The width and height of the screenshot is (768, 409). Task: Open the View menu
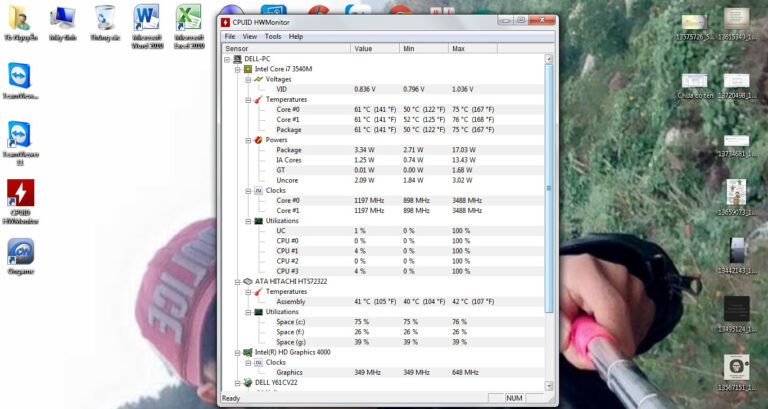[x=250, y=37]
